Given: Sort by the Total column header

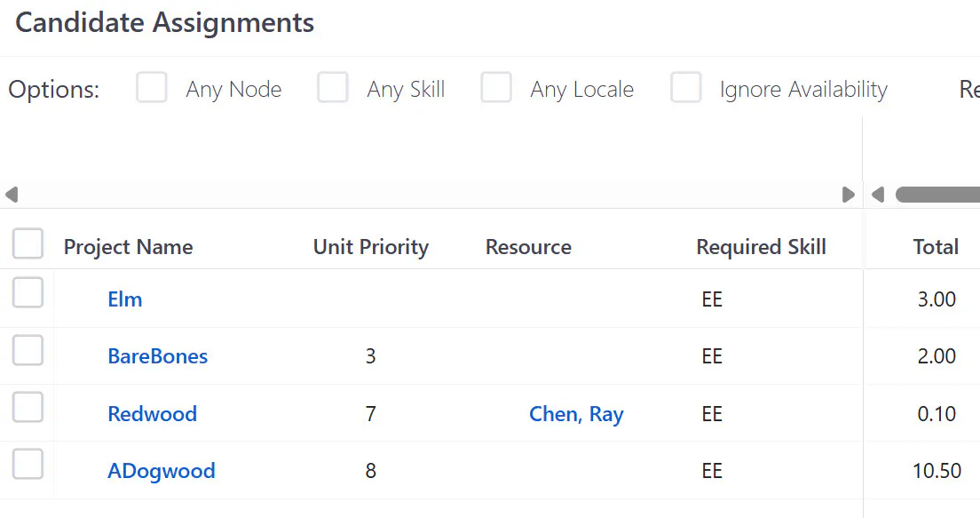Looking at the screenshot, I should pyautogui.click(x=936, y=247).
